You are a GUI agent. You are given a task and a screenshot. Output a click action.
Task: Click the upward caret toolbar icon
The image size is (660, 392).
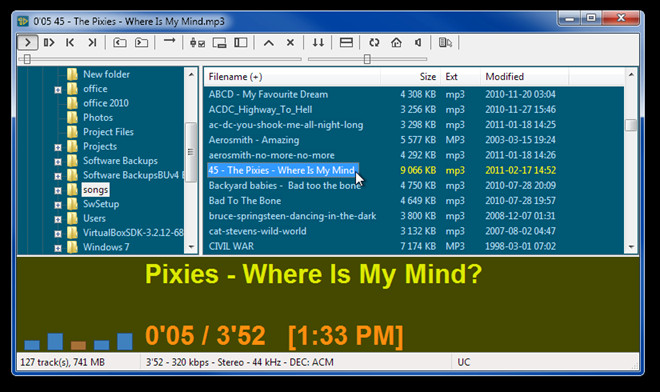[269, 43]
